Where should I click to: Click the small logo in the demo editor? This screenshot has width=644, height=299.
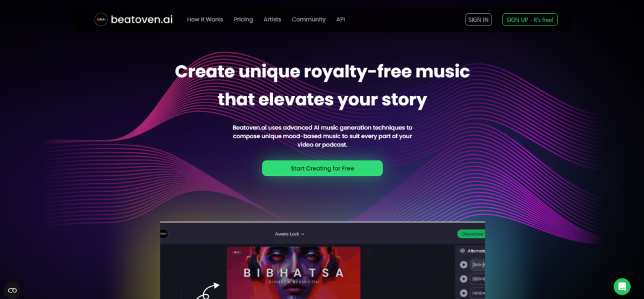pos(163,234)
